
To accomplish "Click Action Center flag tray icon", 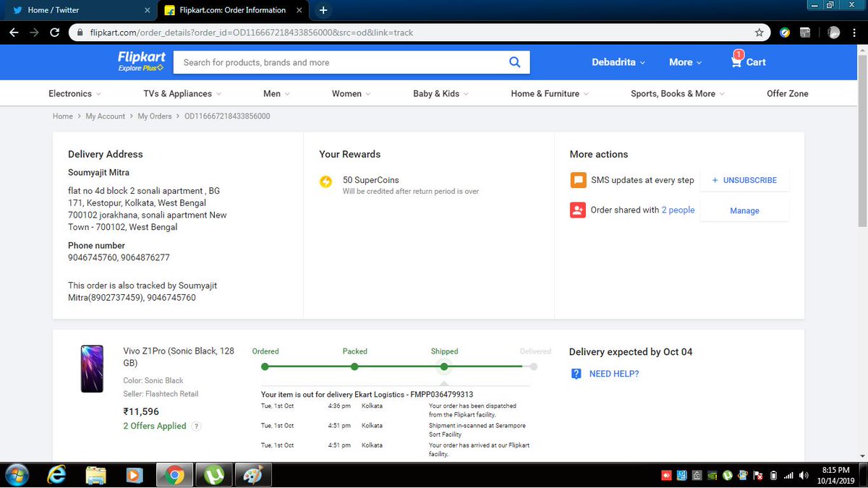I will 759,476.
